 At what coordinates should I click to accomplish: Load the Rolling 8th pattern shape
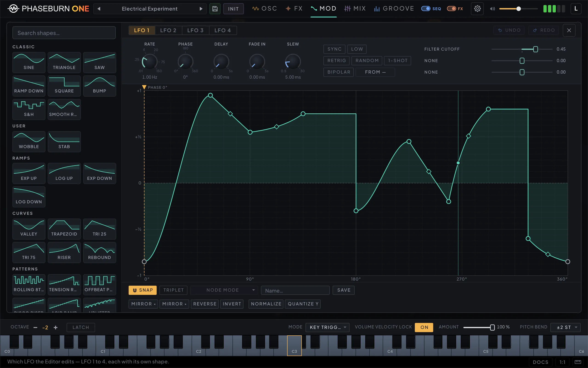click(x=29, y=285)
